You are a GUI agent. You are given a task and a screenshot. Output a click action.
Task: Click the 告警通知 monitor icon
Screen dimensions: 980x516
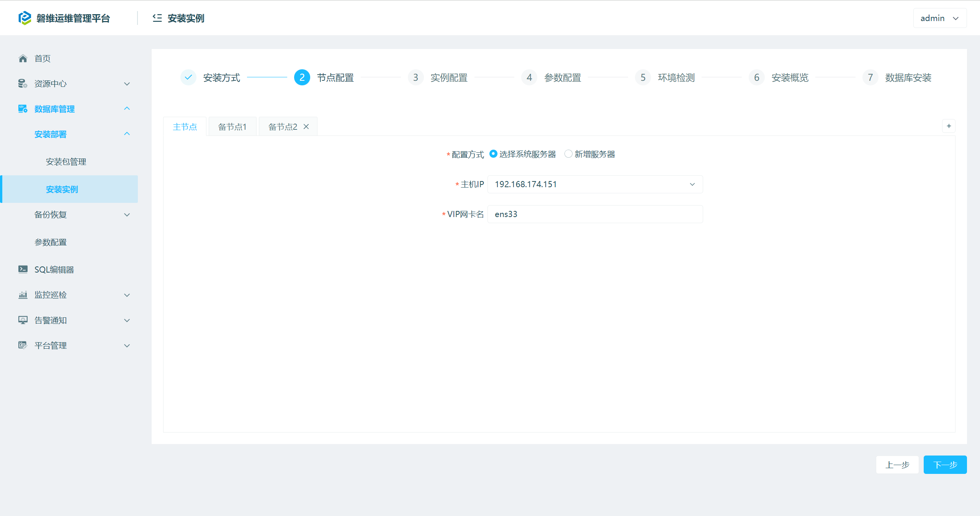pyautogui.click(x=23, y=320)
